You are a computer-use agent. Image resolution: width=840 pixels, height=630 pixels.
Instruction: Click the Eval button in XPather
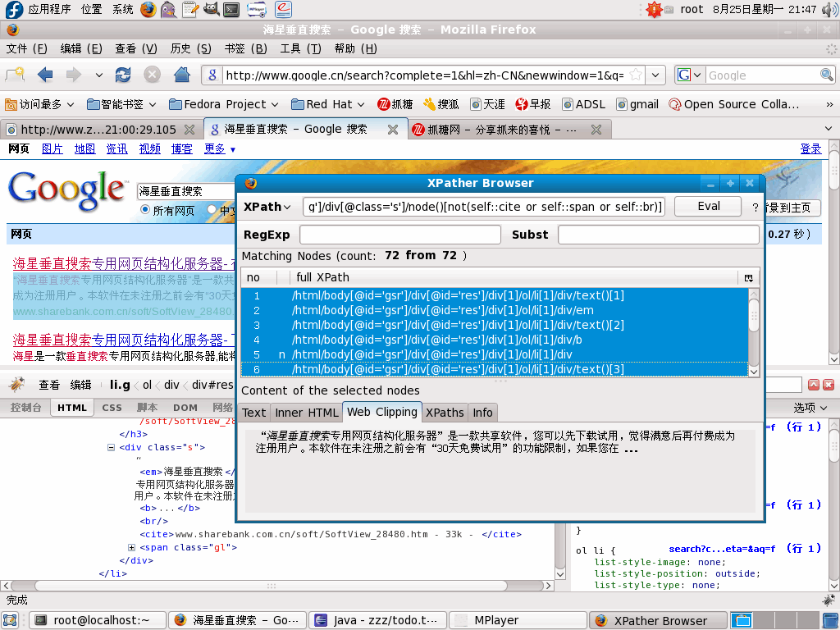[708, 206]
